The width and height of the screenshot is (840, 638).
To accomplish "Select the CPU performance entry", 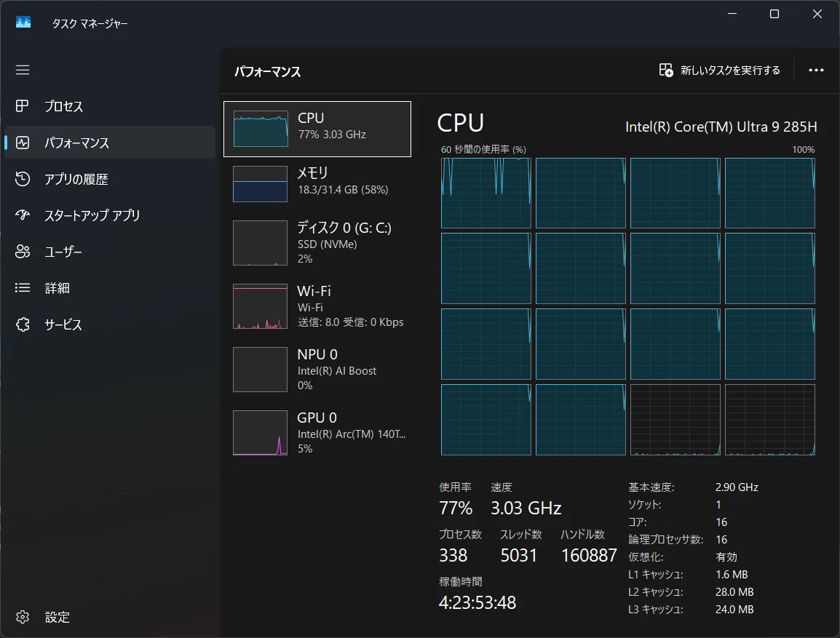I will tap(317, 129).
